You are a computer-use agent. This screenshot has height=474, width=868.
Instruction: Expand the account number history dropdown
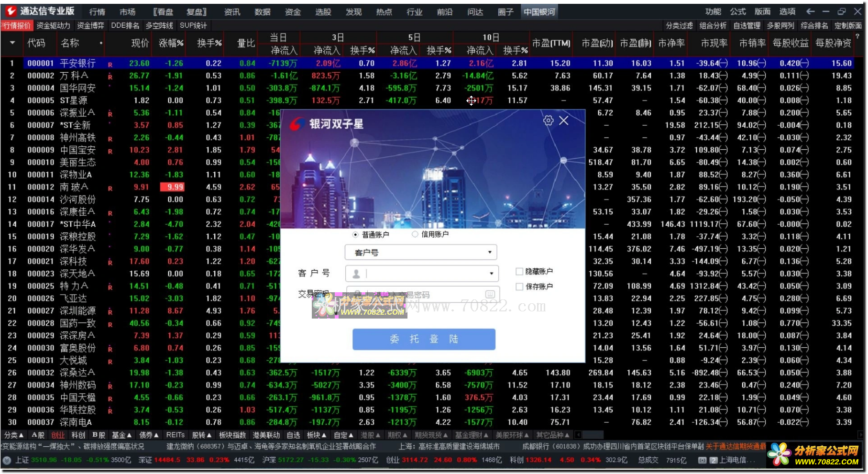coord(491,274)
